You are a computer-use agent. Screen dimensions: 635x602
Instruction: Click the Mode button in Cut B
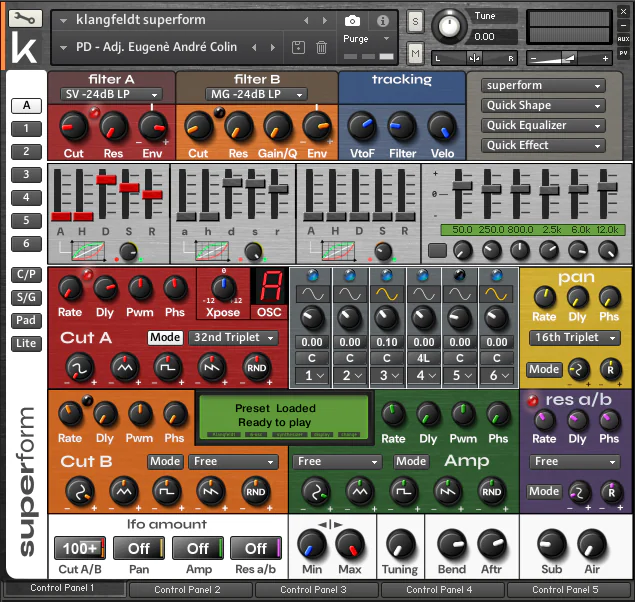click(x=165, y=461)
